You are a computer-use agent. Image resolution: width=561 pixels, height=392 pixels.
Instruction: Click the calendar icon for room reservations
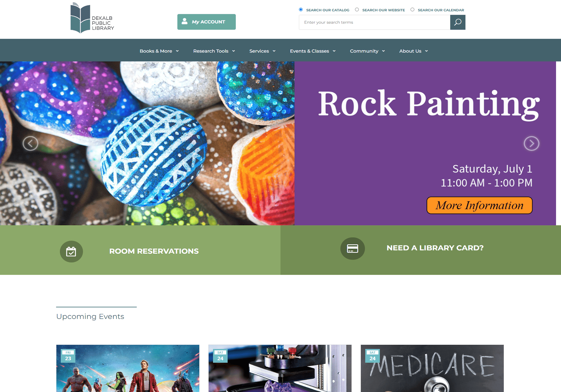pos(71,251)
